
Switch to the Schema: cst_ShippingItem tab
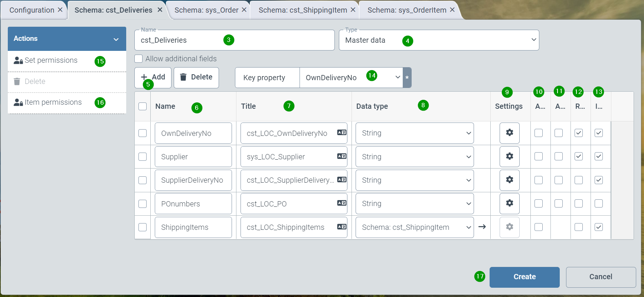[303, 10]
